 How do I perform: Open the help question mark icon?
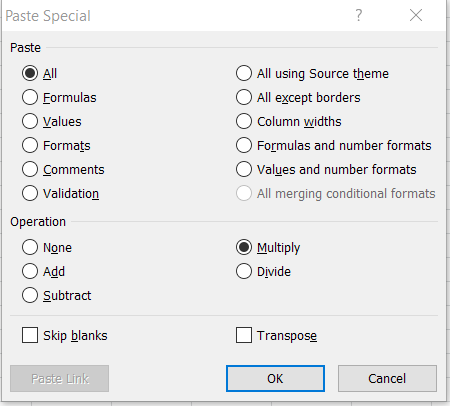(359, 15)
